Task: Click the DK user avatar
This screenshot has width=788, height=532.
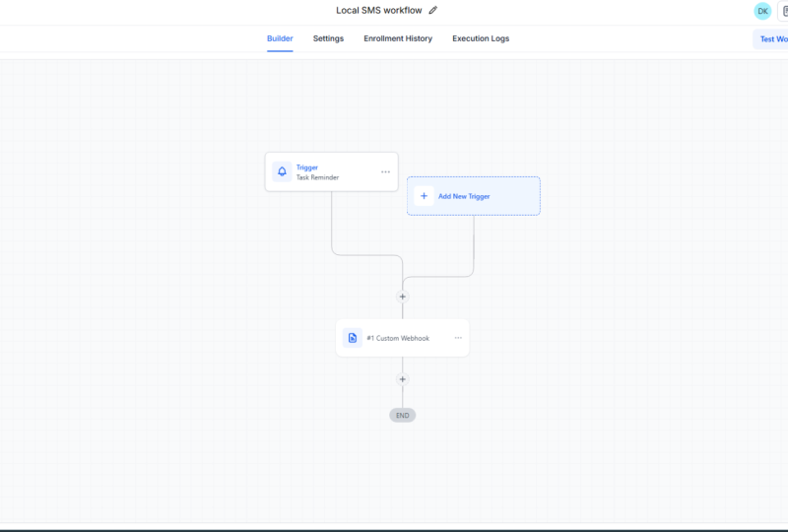Action: tap(762, 11)
